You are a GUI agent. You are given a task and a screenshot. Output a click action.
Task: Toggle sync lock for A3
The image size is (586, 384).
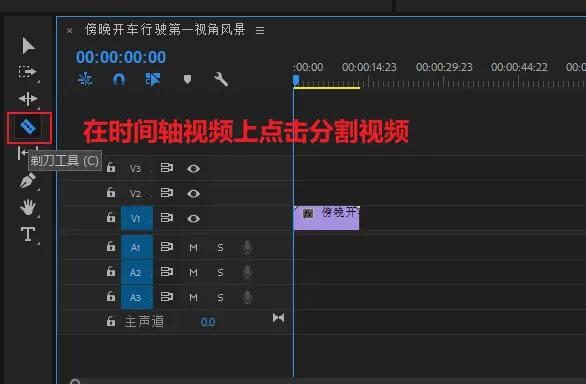click(x=167, y=297)
